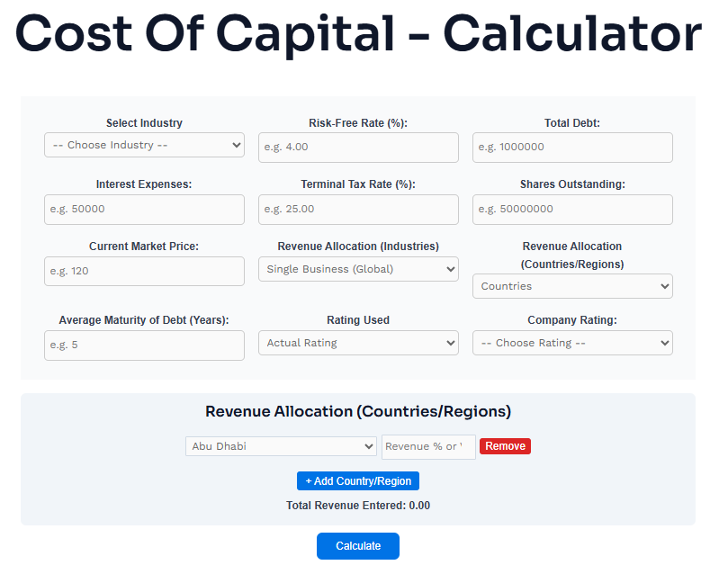
Task: Open the Abu Dhabi country selector
Action: coord(281,446)
